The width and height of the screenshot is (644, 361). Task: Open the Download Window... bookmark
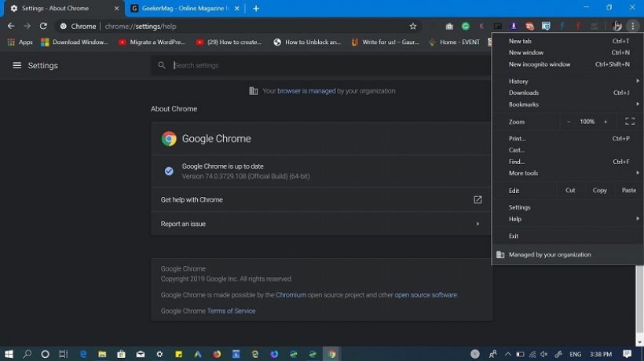(75, 42)
